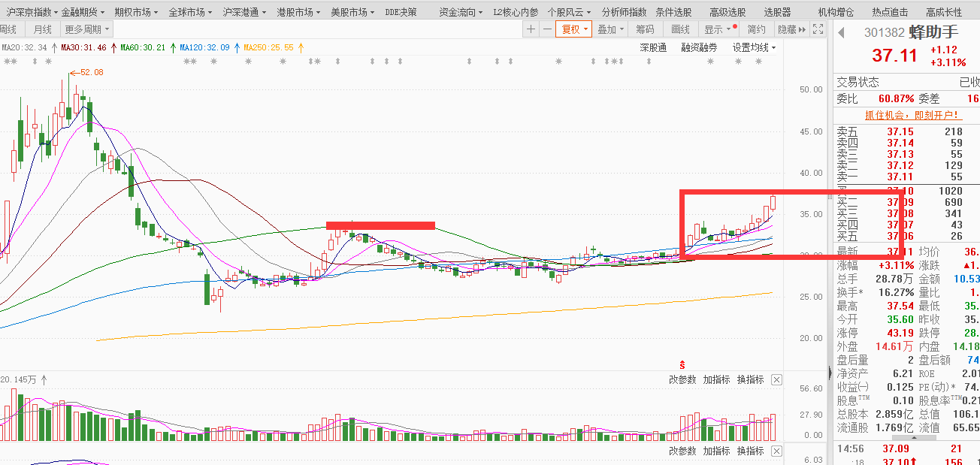
Task: Click the red S marker on the chart
Action: (x=682, y=364)
